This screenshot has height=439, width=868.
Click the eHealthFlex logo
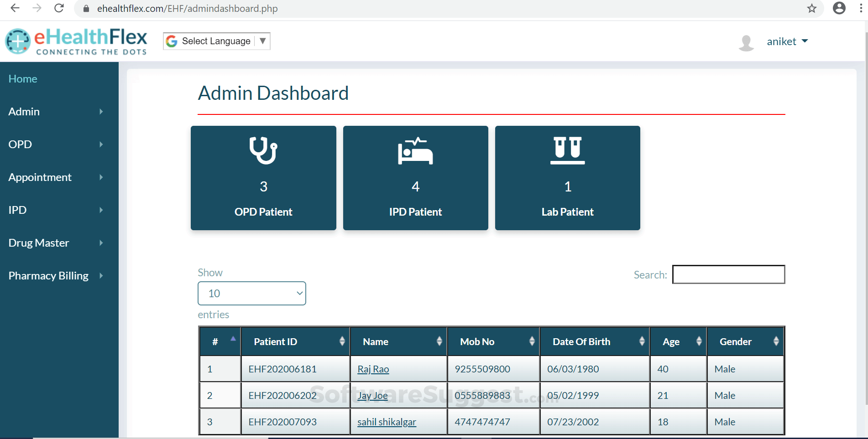tap(76, 41)
